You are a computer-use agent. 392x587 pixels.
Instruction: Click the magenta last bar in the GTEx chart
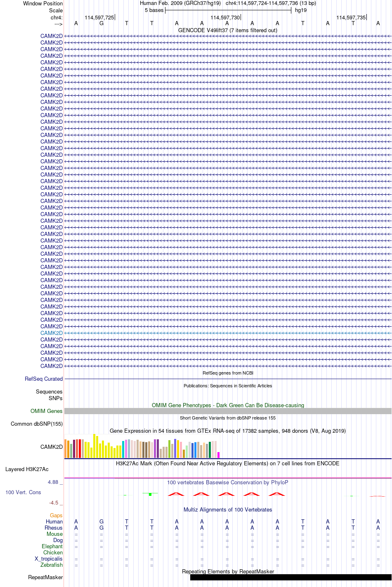click(x=219, y=455)
